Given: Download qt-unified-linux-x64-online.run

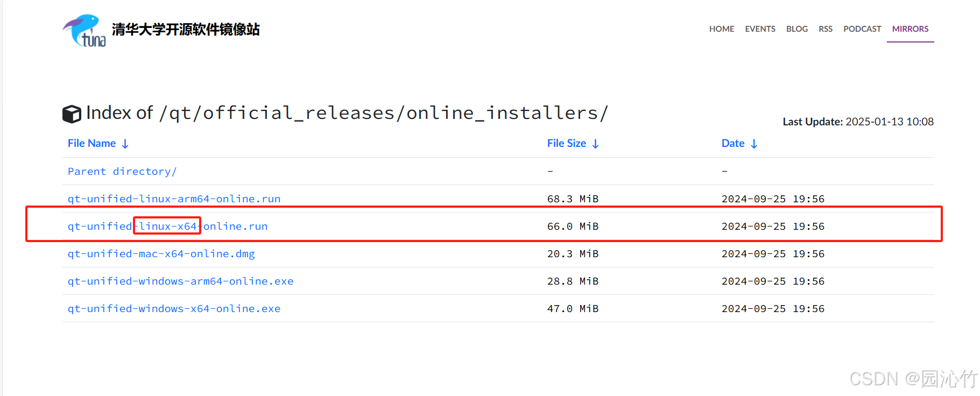Looking at the screenshot, I should point(167,226).
